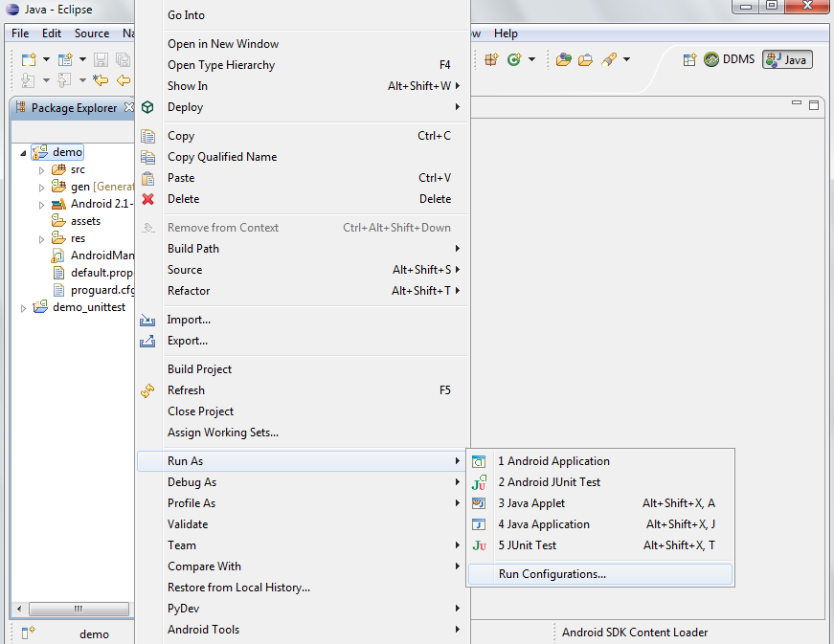
Task: Click the Open Task folder icon
Action: click(x=586, y=59)
